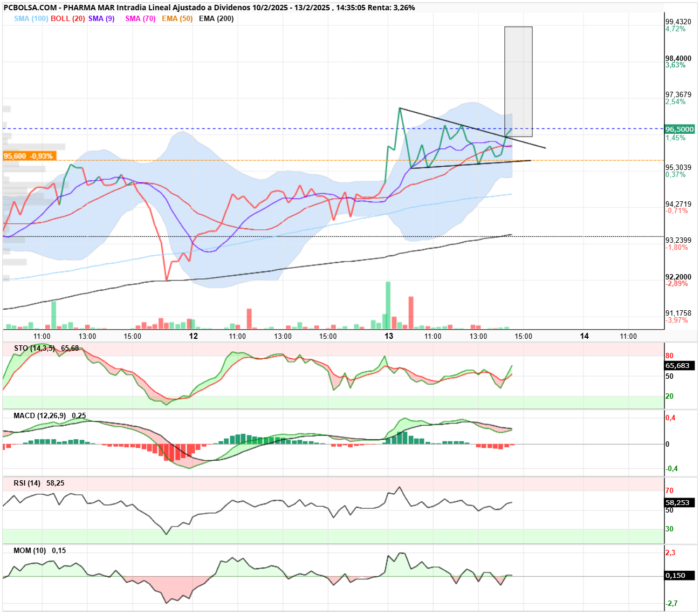The image size is (700, 614).
Task: Click date marker 13 on time axis
Action: [x=389, y=336]
